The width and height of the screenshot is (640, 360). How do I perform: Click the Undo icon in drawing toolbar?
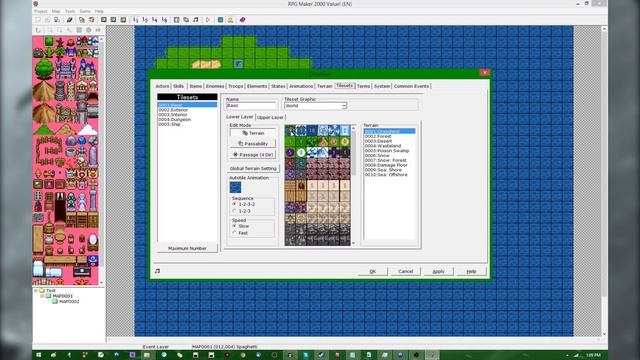[x=38, y=30]
